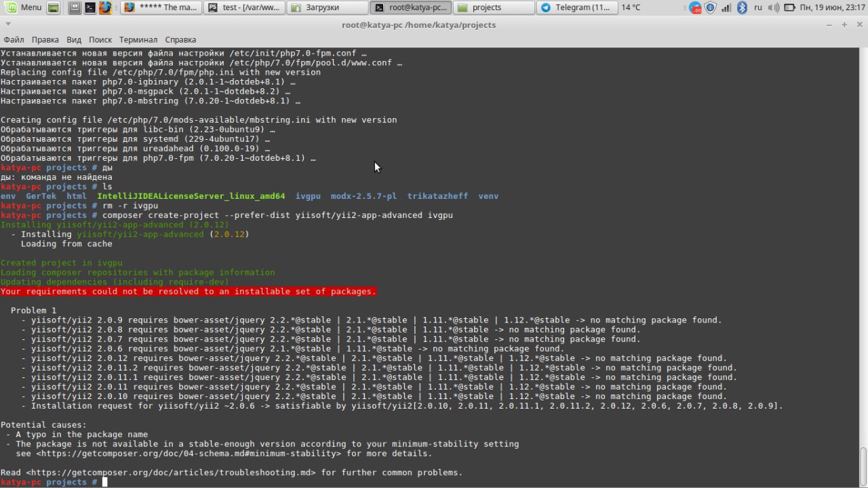Click the 'ru' keyboard layout indicator
This screenshot has width=868, height=488.
[759, 7]
